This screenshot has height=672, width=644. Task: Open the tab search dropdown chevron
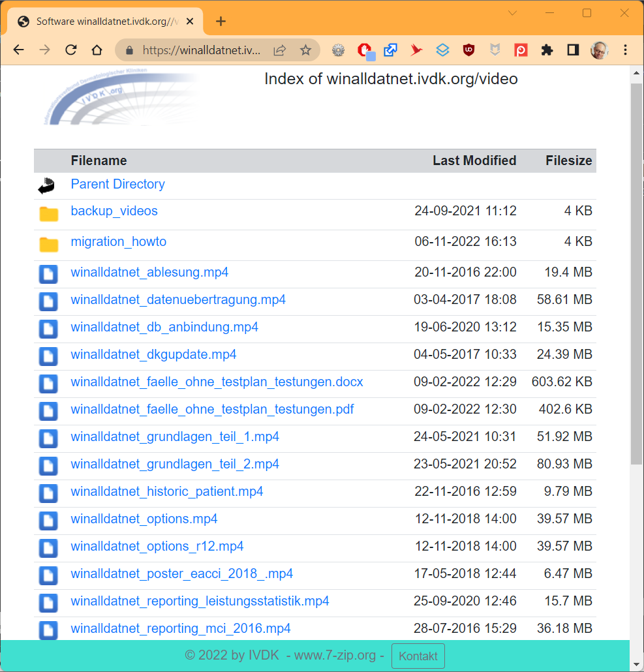point(512,14)
